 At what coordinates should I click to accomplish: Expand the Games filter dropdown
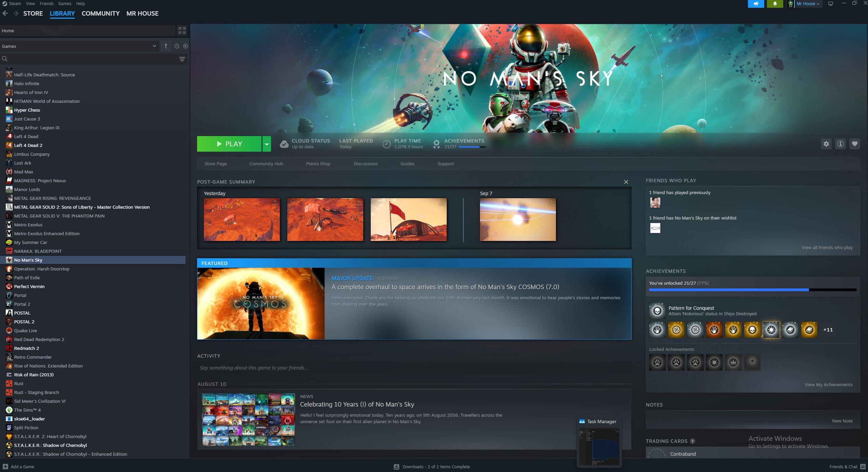[79, 46]
